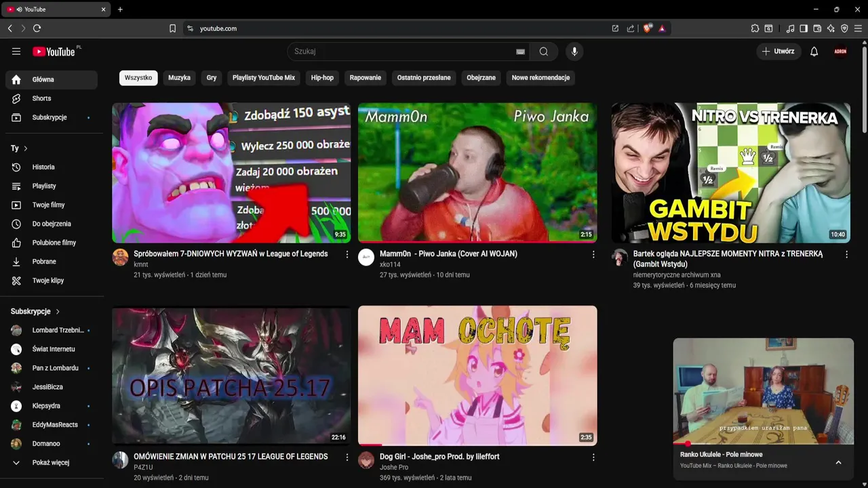This screenshot has height=488, width=868.
Task: Click the share page icon in address bar
Action: (x=631, y=28)
